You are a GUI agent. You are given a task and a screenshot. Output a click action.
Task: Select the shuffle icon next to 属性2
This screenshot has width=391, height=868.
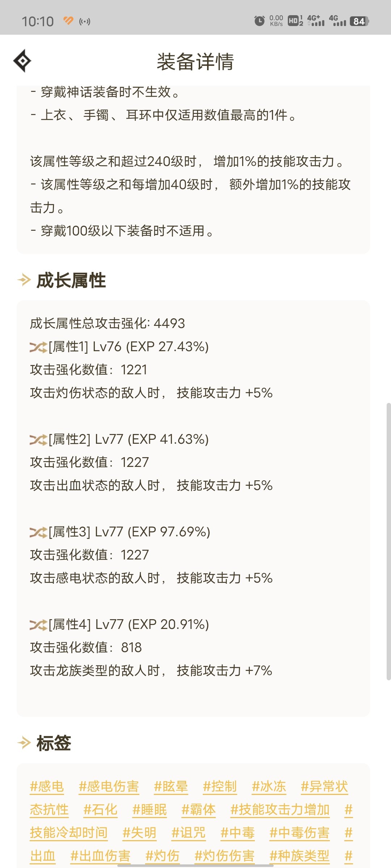coord(39,440)
